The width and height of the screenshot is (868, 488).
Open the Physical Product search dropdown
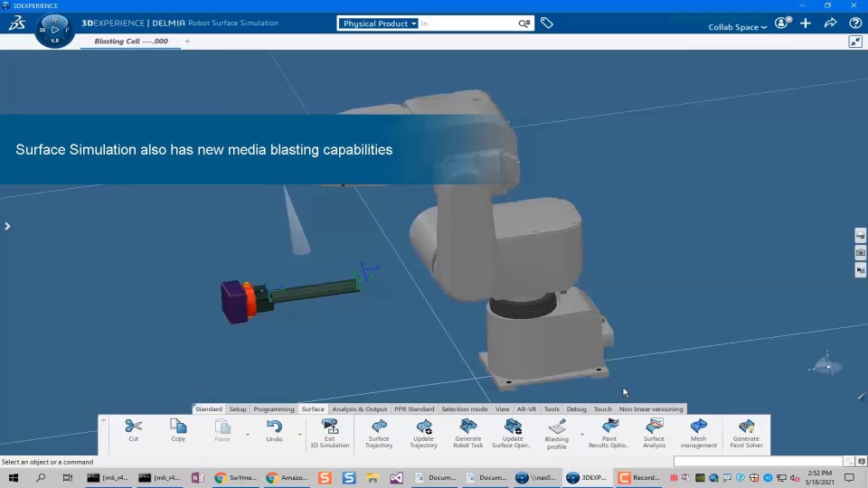(x=378, y=23)
